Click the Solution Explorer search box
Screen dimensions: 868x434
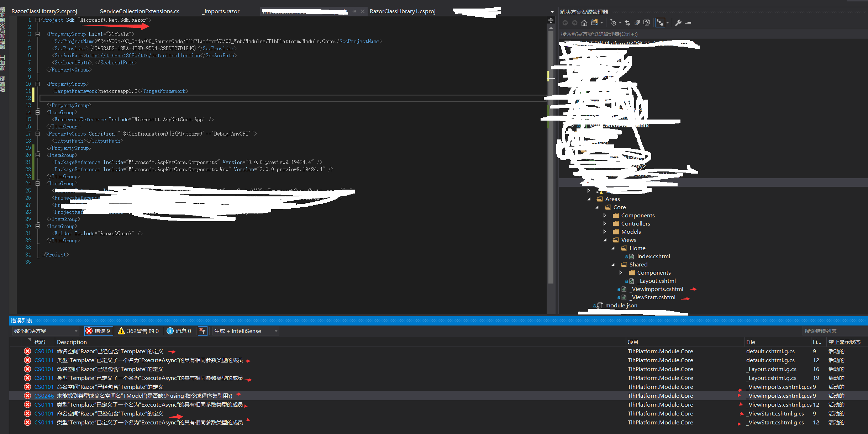click(x=712, y=34)
